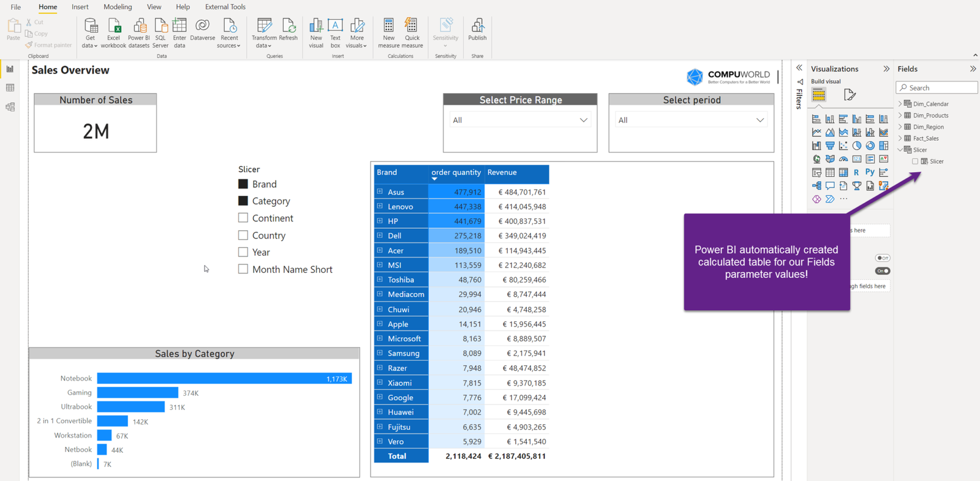Insert the Python visual

(870, 173)
